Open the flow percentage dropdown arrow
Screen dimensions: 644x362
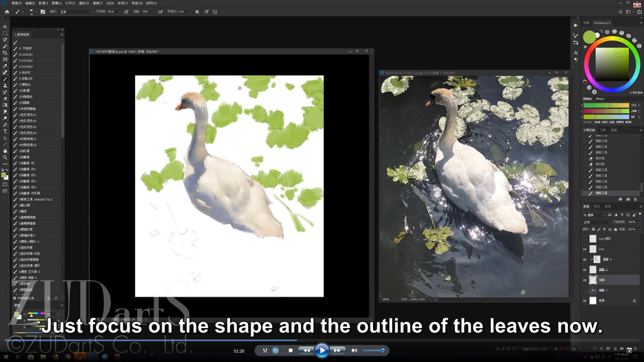(154, 12)
